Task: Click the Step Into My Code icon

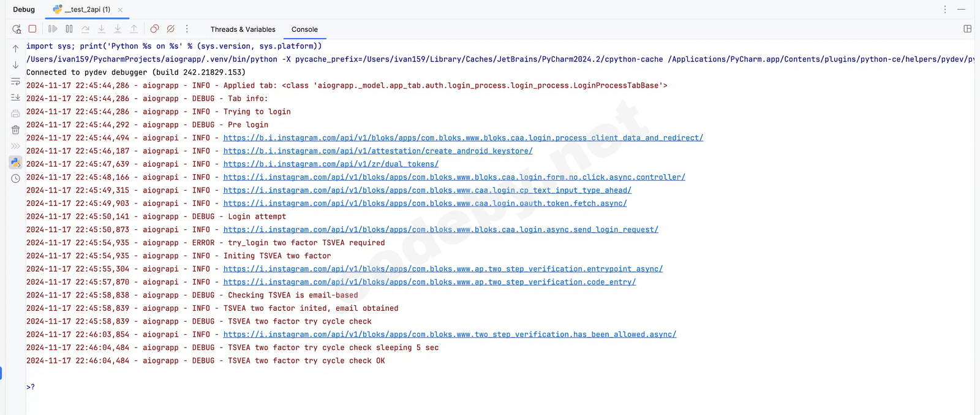Action: (x=118, y=29)
